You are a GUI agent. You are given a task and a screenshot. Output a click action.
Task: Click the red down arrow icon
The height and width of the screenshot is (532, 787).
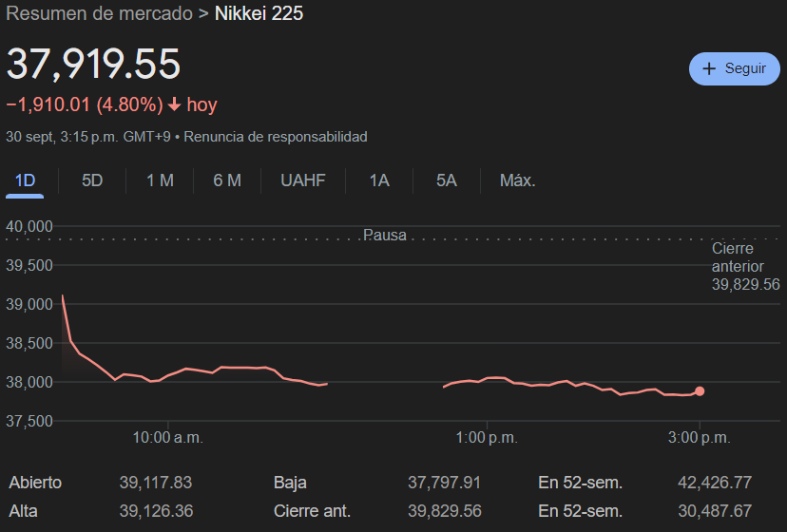(174, 104)
